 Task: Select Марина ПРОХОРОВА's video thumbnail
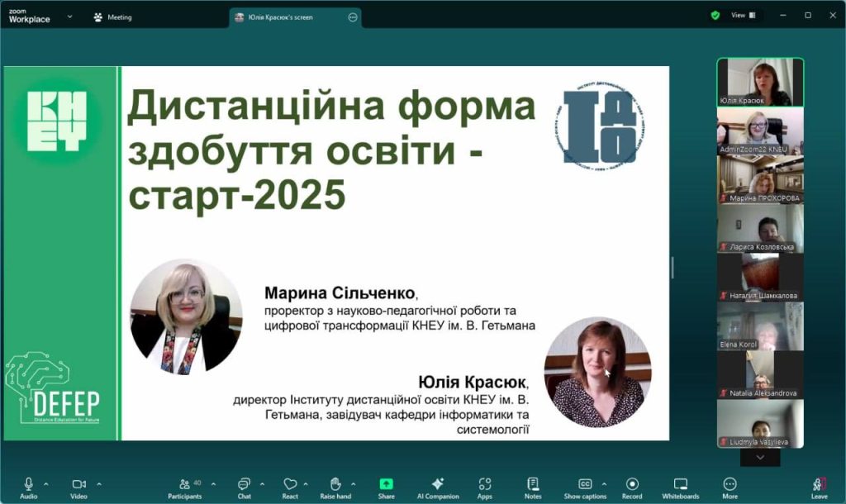tap(759, 178)
